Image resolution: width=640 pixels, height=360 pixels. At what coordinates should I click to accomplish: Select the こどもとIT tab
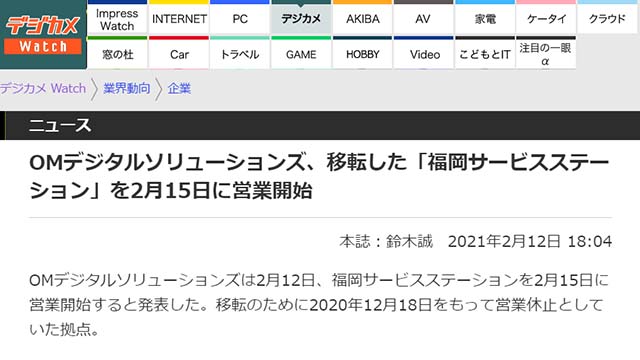click(485, 53)
